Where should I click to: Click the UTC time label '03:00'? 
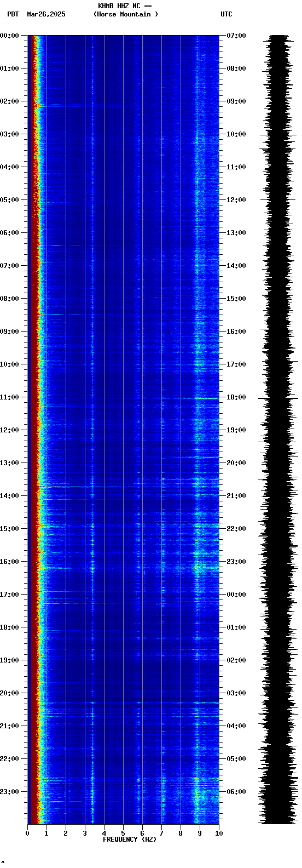click(236, 693)
